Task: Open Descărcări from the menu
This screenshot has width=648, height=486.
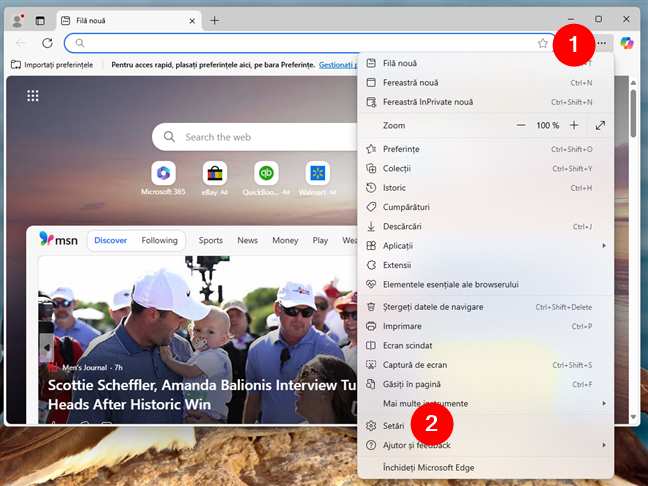Action: tap(485, 226)
